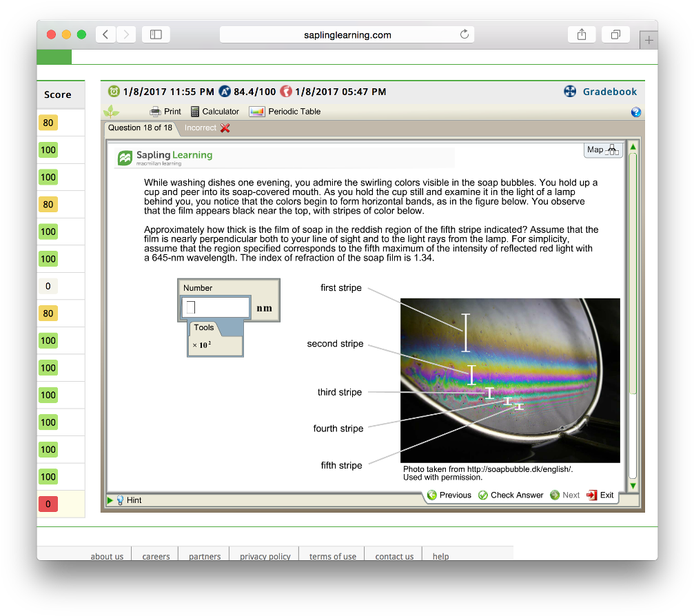Open the question Map
694x616 pixels.
tap(602, 150)
